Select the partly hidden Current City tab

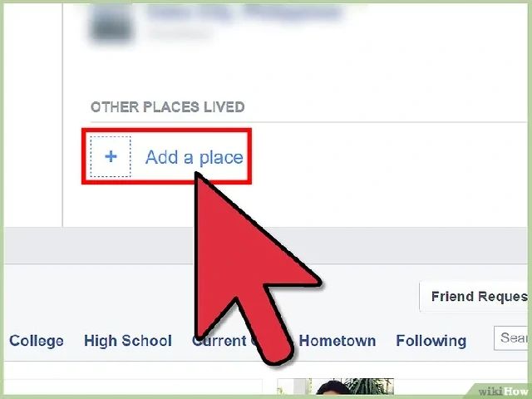tap(225, 341)
